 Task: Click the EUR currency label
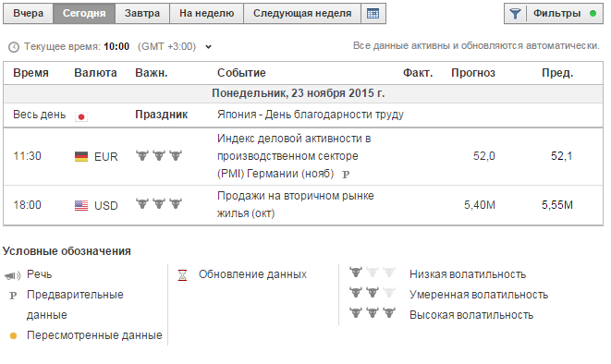[106, 157]
